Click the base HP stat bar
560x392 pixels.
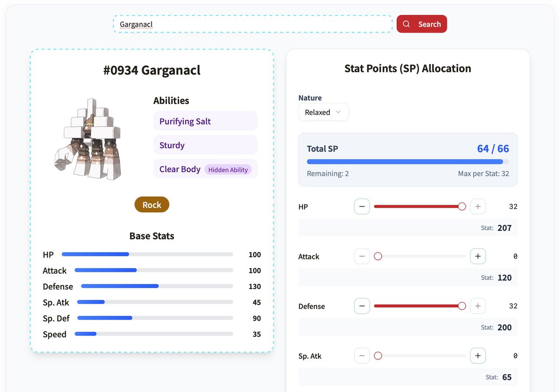pos(147,254)
